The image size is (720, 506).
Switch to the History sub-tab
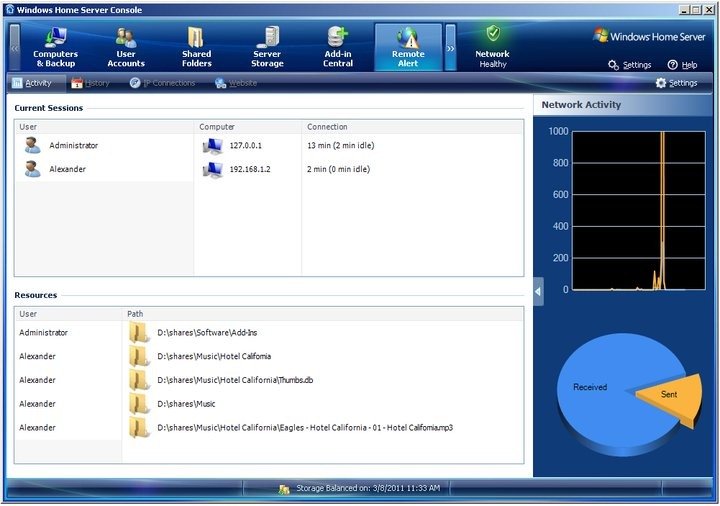coord(90,83)
